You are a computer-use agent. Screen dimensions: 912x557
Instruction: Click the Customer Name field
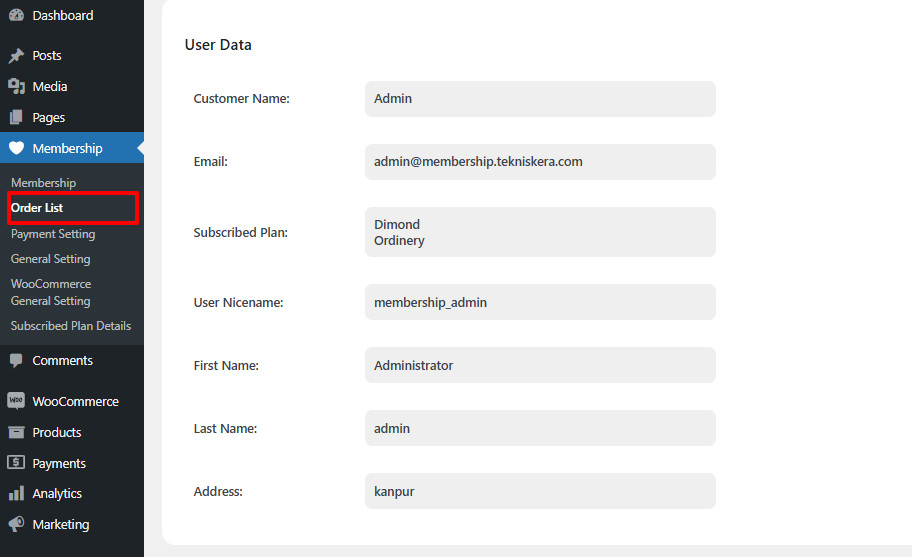coord(540,99)
